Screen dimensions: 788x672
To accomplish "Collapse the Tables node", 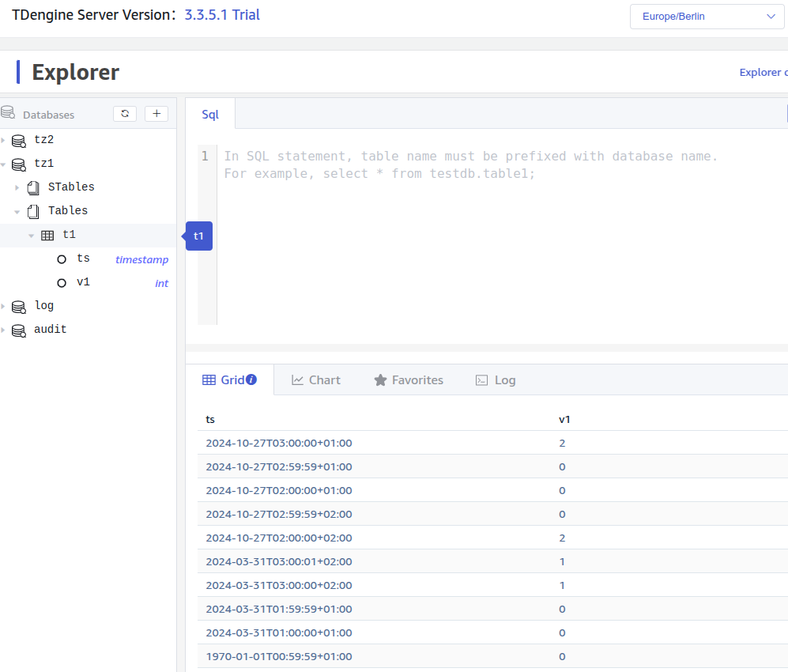I will click(x=17, y=211).
